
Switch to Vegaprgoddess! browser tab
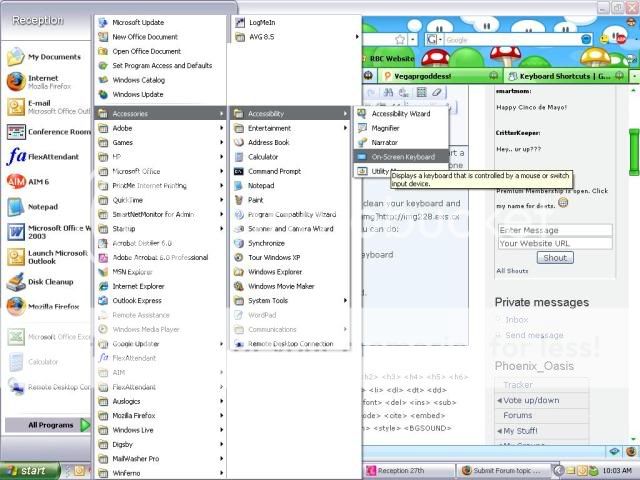(x=440, y=76)
